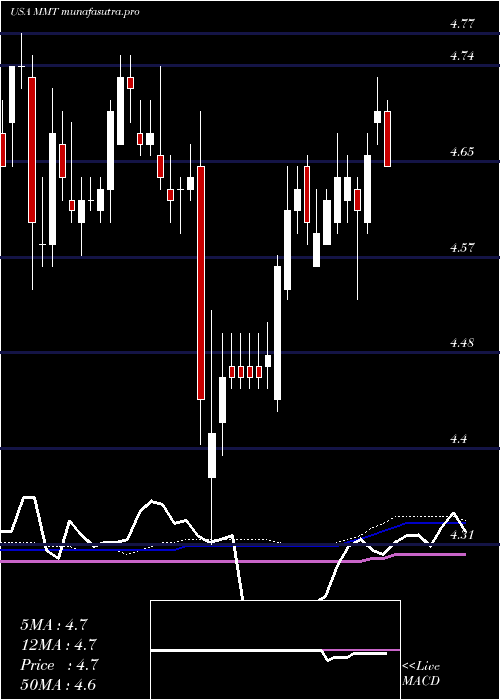Click the 4.77 price level label
The height and width of the screenshot is (700, 500).
462,24
